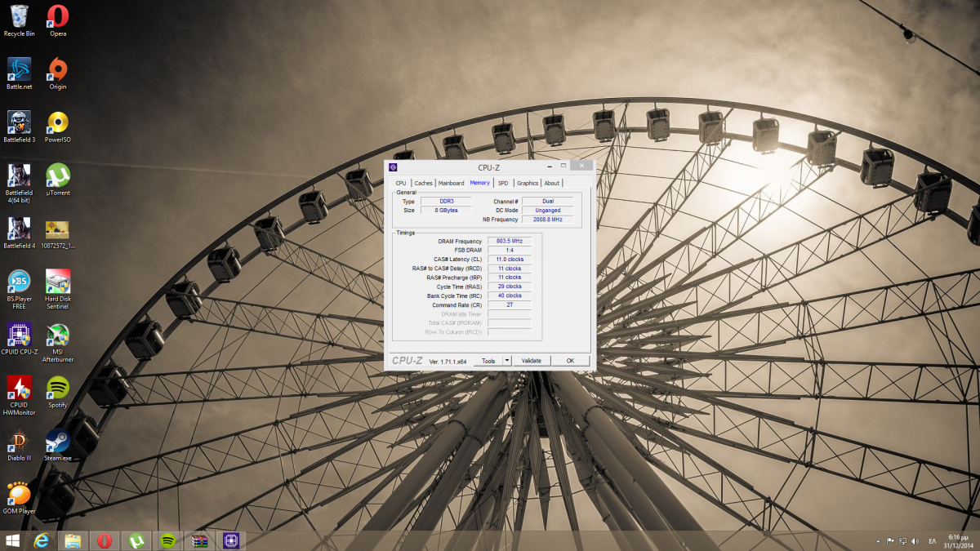Open the Opera desktop shortcut
The width and height of the screenshot is (980, 551).
58,20
